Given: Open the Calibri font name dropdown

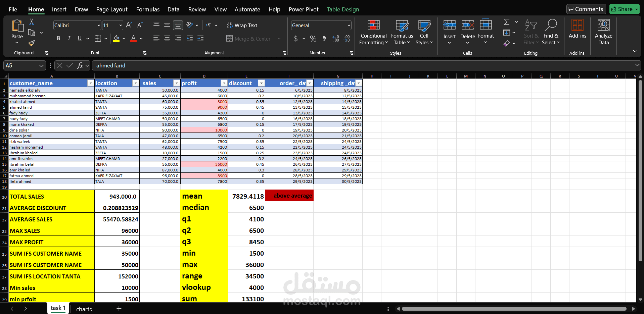Looking at the screenshot, I should coord(99,25).
